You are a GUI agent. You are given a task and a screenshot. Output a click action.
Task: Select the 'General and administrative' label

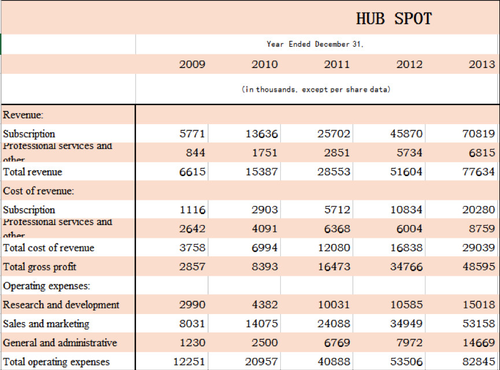coord(60,343)
